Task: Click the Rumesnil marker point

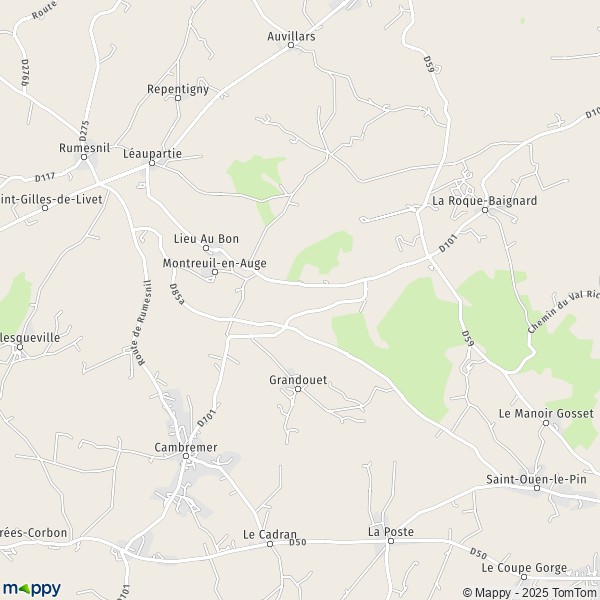Action: coord(84,157)
